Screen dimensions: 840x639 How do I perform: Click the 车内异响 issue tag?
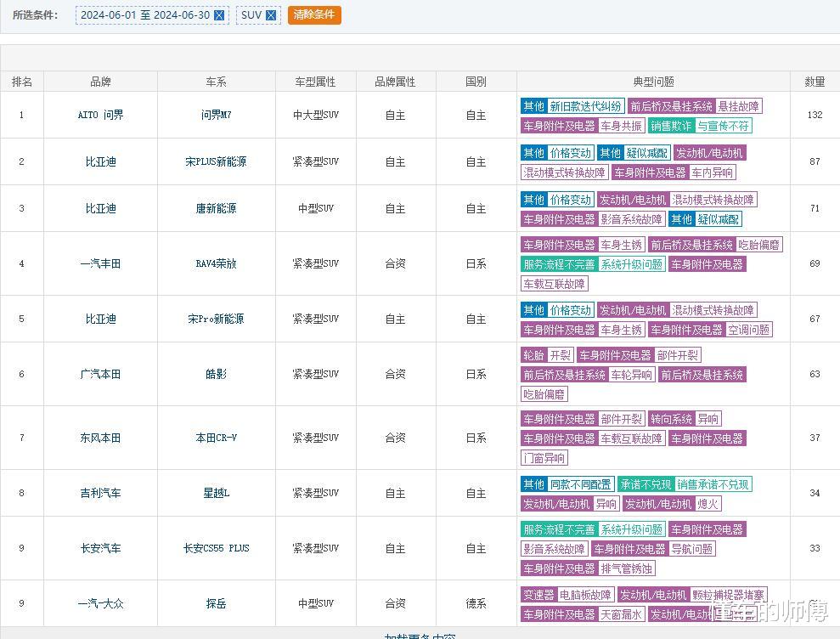712,172
